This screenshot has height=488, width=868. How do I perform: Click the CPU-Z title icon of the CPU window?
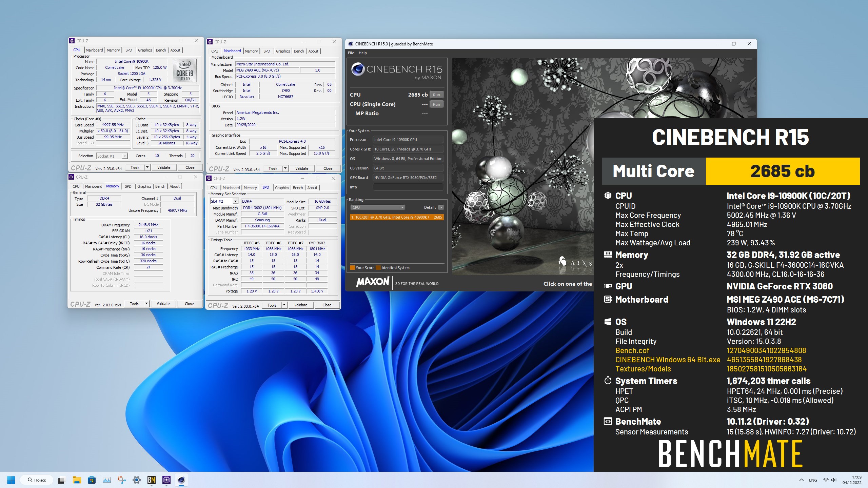click(72, 41)
